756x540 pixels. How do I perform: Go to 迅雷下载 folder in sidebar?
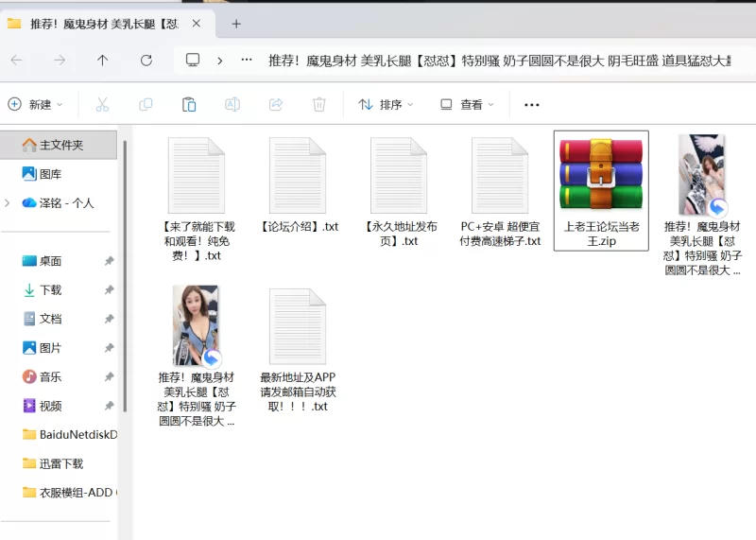(60, 463)
